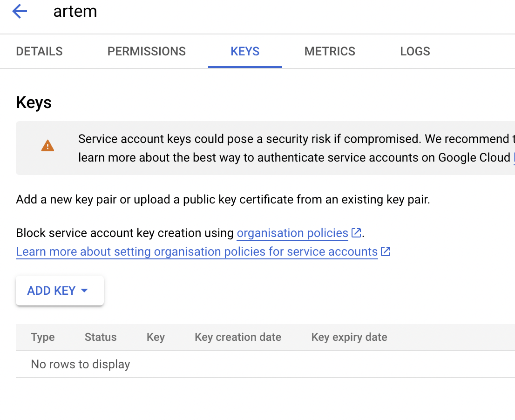Click the artem service account title
515x420 pixels.
pos(75,12)
